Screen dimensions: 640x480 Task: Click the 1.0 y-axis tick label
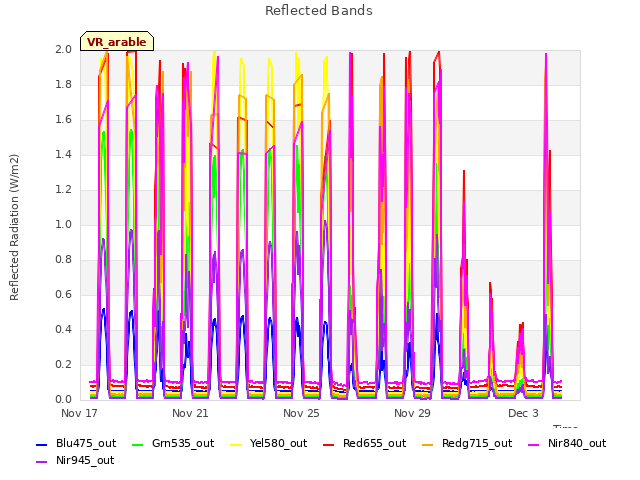63,224
